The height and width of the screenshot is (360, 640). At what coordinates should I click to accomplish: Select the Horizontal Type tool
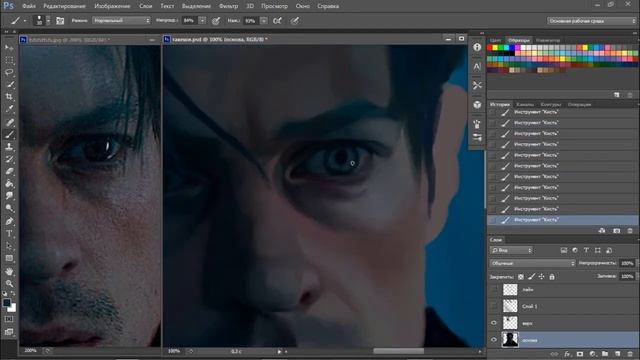click(9, 234)
